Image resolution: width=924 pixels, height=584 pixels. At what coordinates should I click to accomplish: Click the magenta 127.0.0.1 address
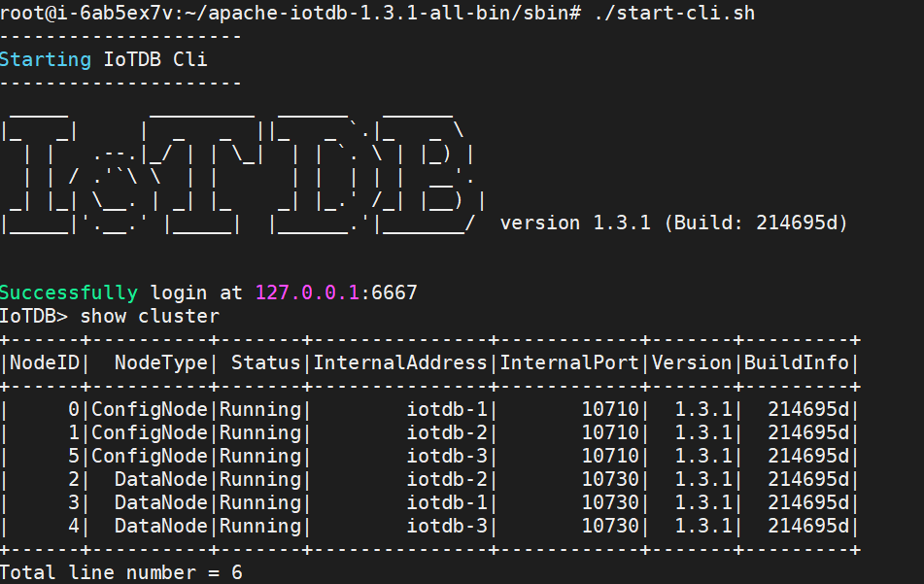click(306, 292)
